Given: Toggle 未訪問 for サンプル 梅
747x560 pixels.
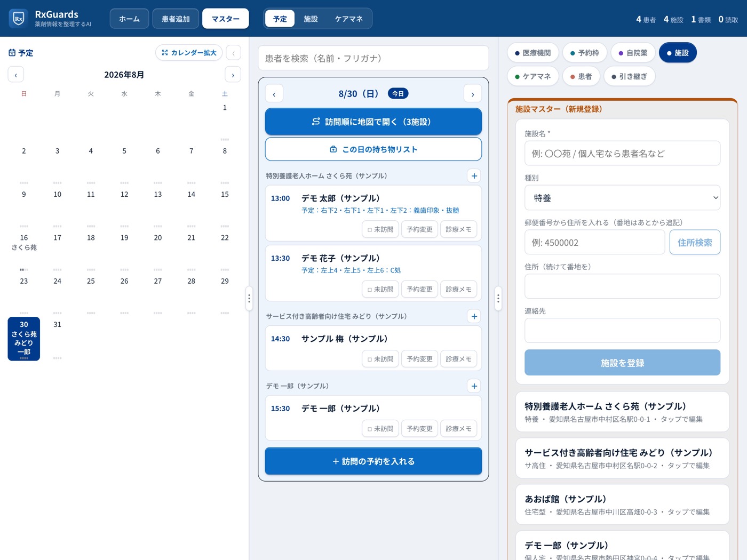Looking at the screenshot, I should [x=380, y=359].
